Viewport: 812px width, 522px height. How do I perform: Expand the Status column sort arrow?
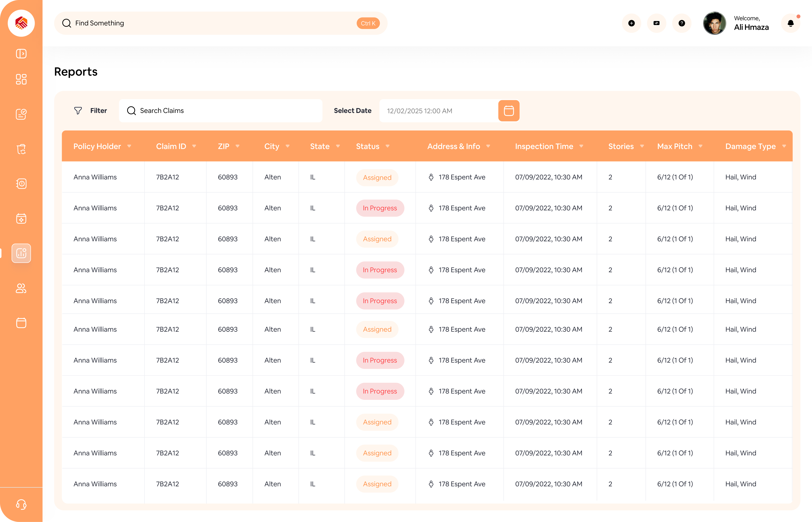(388, 146)
